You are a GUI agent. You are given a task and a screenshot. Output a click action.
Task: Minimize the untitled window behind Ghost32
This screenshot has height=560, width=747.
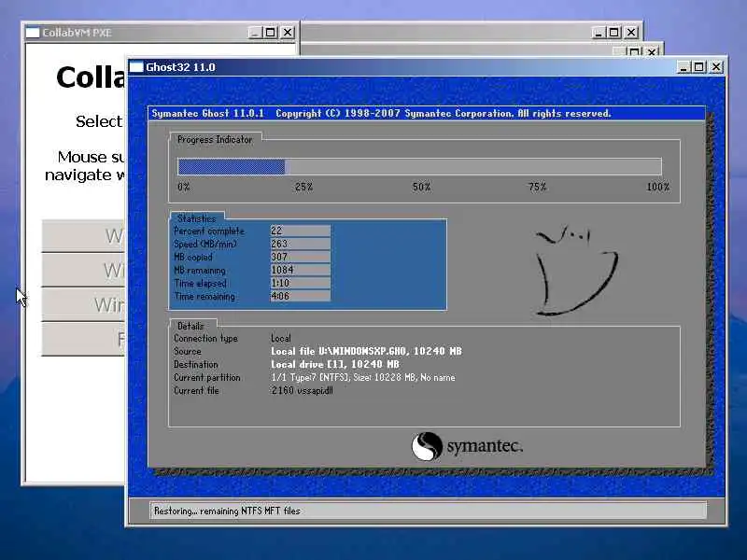tap(599, 33)
